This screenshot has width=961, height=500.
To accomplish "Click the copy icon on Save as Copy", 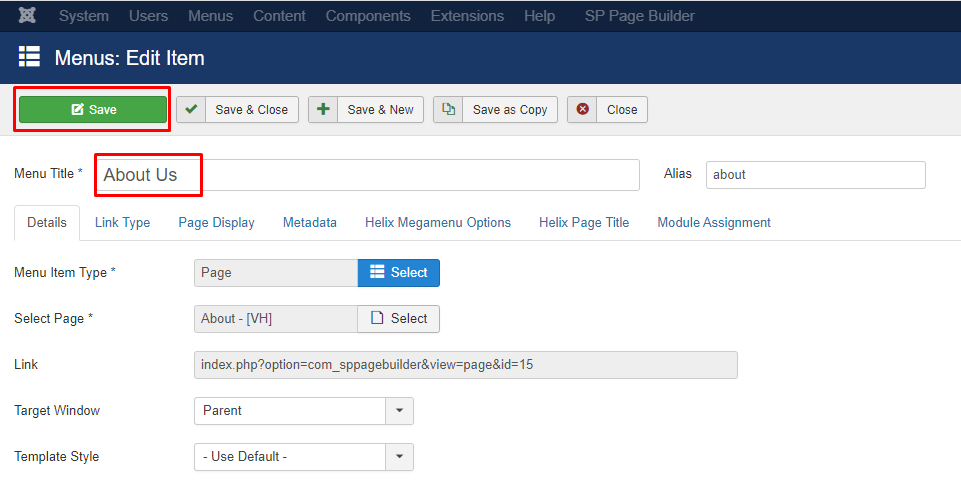I will (449, 109).
